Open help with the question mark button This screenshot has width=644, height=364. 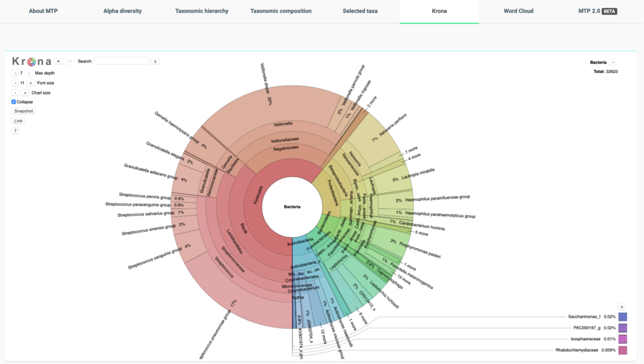[x=15, y=131]
